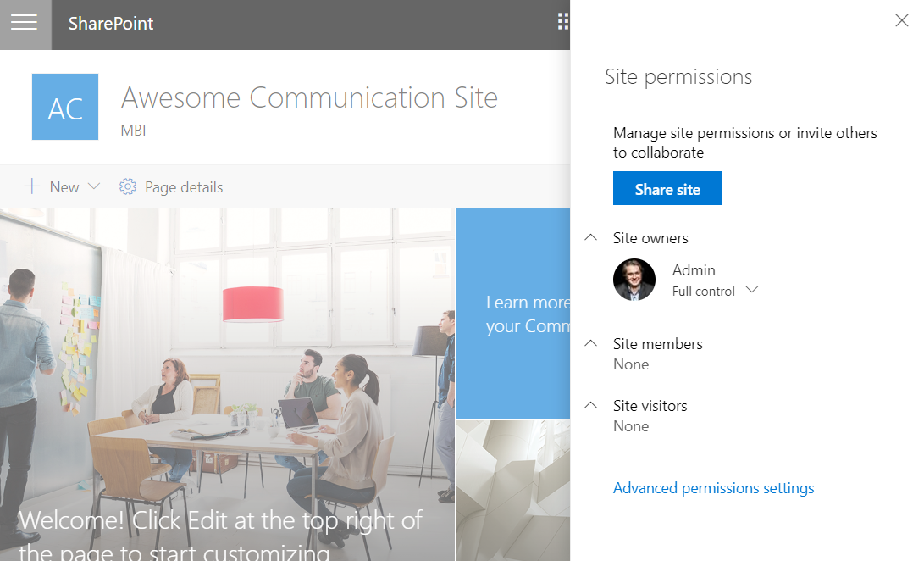
Task: Click the AC site logo tile
Action: coord(65,107)
